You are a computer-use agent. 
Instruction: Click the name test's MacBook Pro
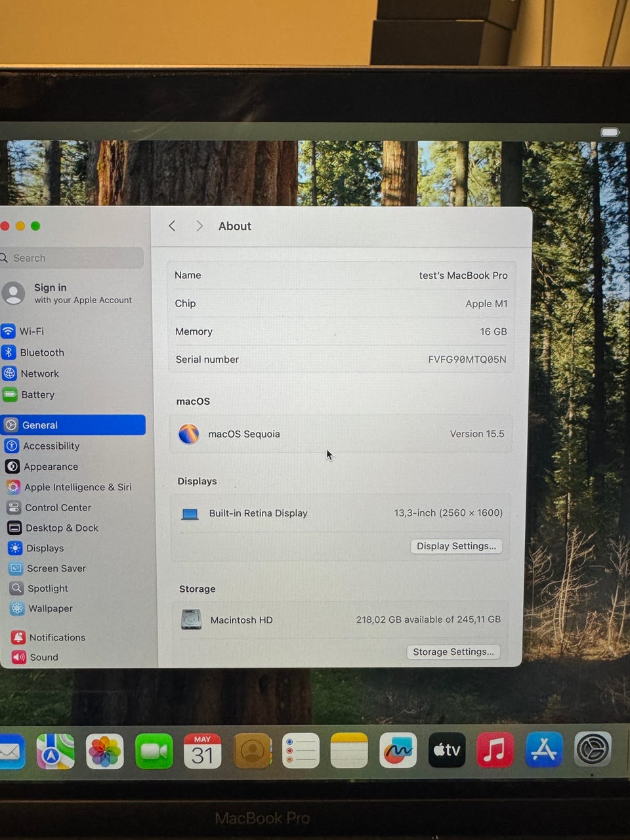pyautogui.click(x=463, y=276)
